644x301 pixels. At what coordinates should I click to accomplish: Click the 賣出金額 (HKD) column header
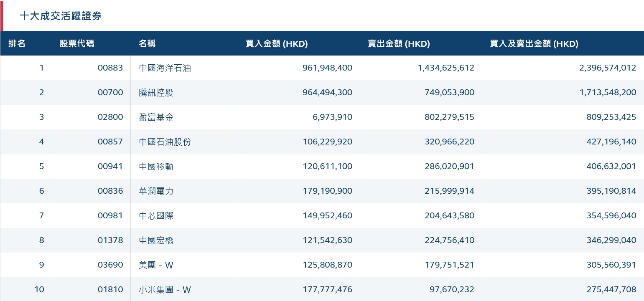tap(399, 43)
